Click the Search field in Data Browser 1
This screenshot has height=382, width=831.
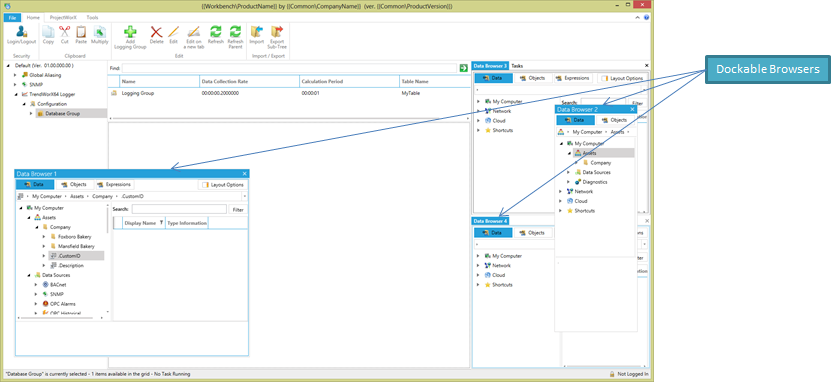coord(179,209)
